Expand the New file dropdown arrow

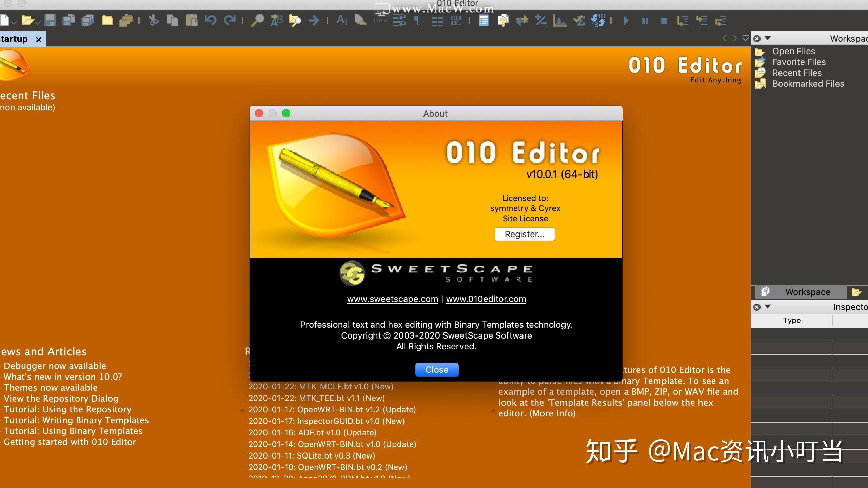tap(14, 23)
